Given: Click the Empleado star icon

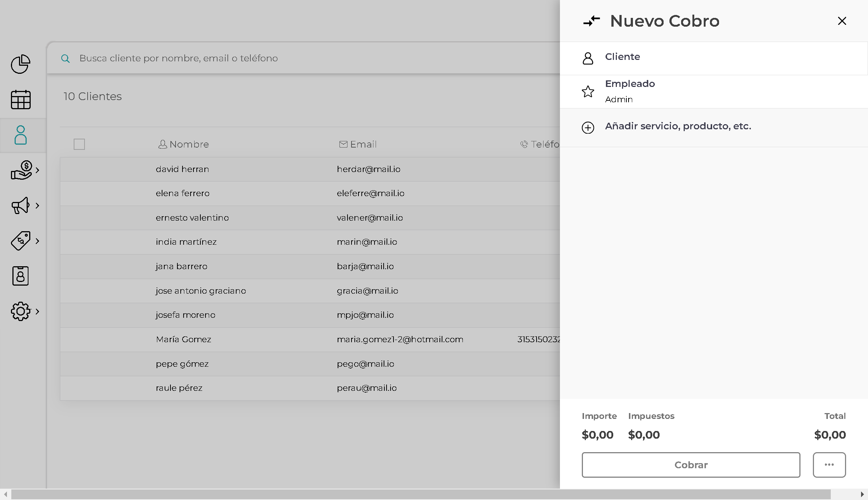Looking at the screenshot, I should (588, 91).
